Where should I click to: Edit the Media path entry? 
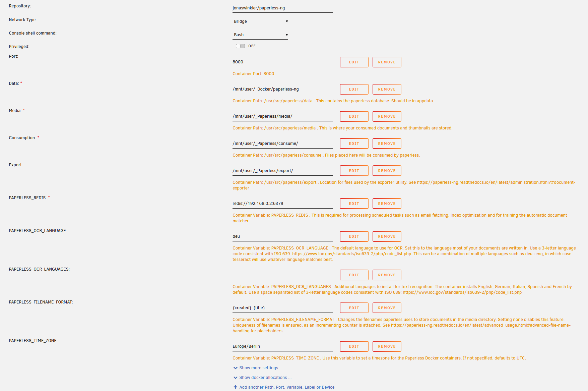click(354, 116)
